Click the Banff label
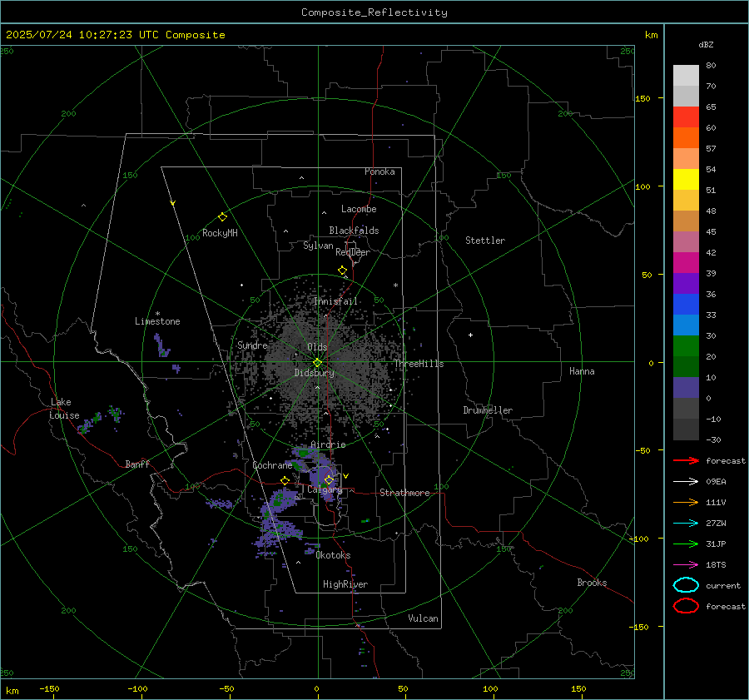Image resolution: width=749 pixels, height=700 pixels. coord(137,464)
